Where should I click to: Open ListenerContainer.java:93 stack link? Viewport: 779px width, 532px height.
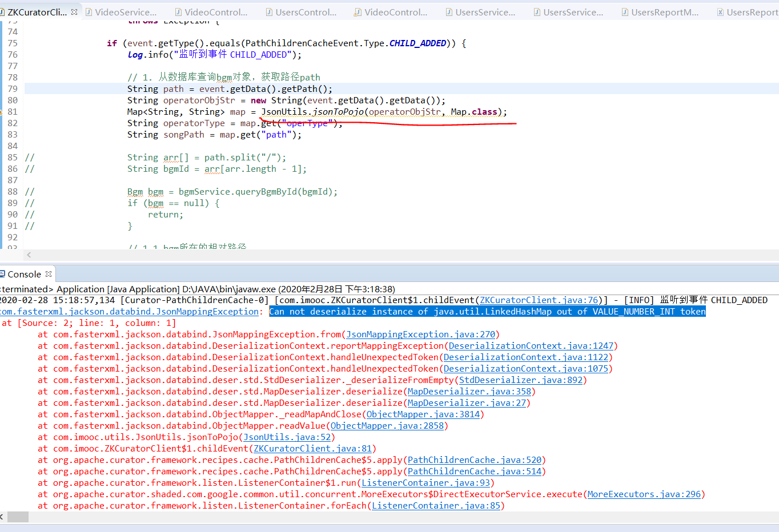426,483
